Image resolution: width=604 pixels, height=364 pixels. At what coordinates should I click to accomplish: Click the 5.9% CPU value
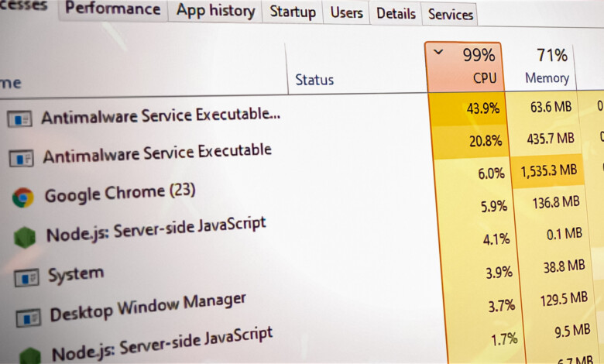click(494, 207)
